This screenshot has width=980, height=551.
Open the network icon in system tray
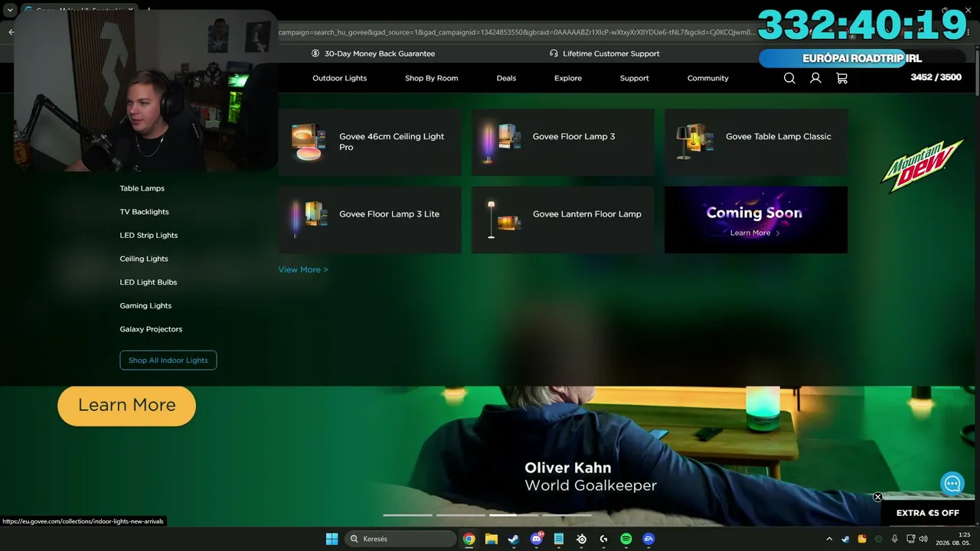point(910,539)
